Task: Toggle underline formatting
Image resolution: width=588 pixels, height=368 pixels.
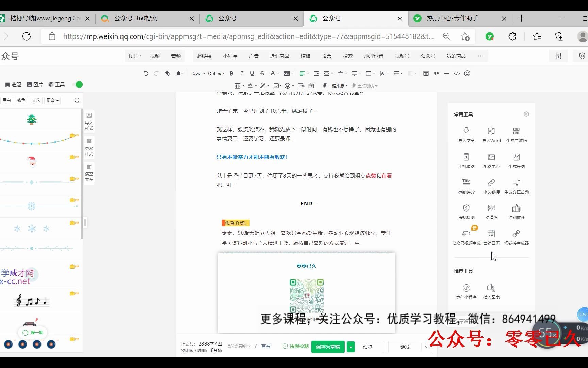Action: pos(252,73)
